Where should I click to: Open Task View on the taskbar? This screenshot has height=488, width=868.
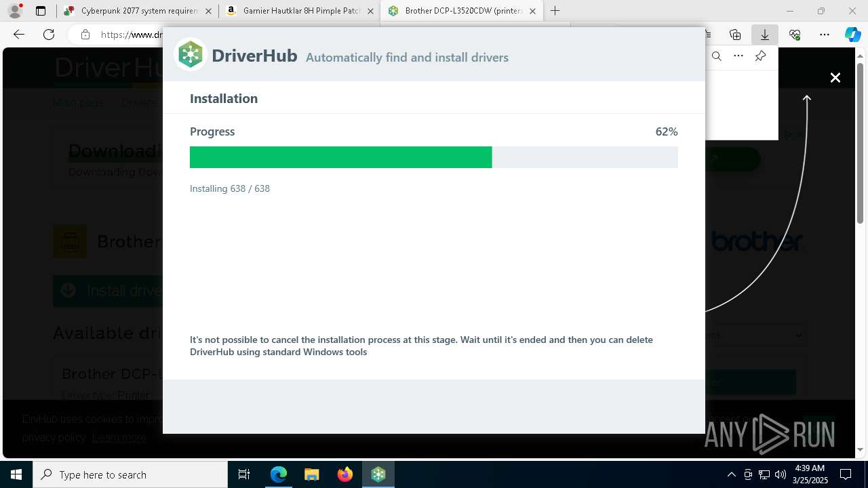244,474
